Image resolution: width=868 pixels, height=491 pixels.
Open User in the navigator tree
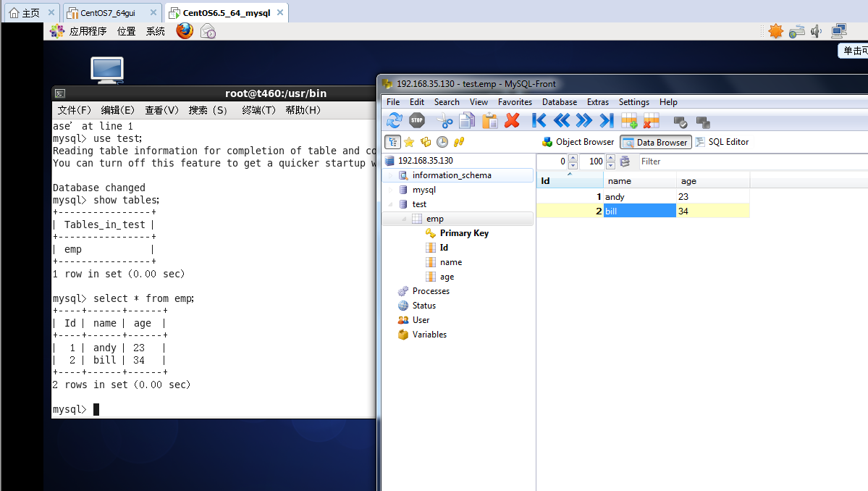[x=421, y=319]
